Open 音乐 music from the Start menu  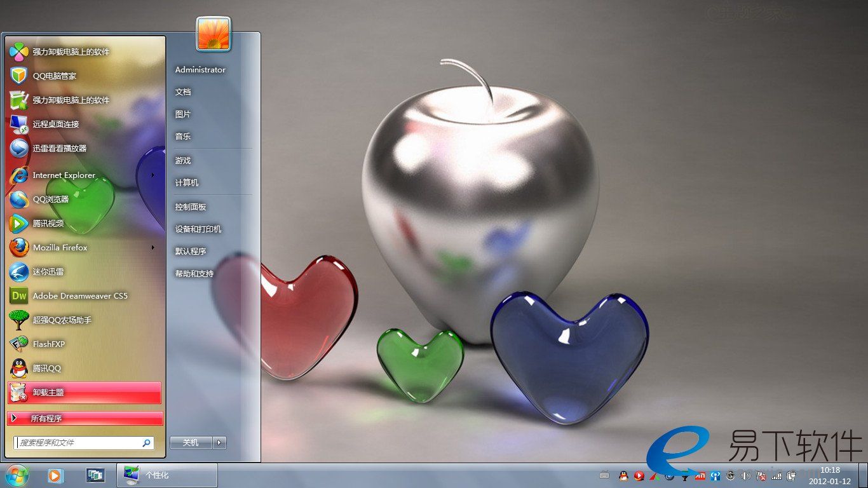183,137
